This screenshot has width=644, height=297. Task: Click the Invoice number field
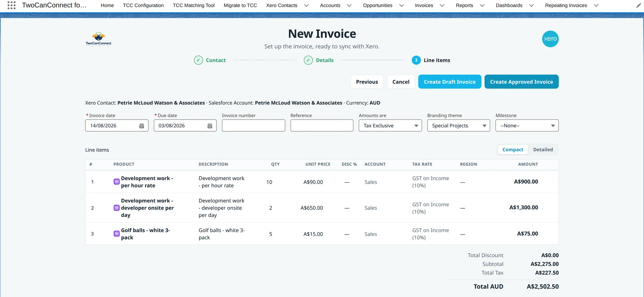pos(253,126)
